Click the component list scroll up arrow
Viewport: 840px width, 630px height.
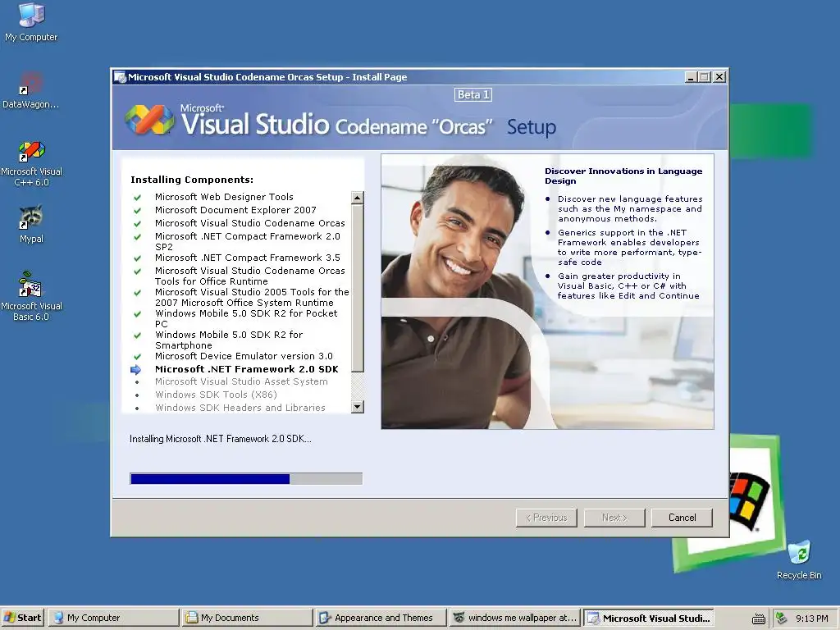coord(358,198)
